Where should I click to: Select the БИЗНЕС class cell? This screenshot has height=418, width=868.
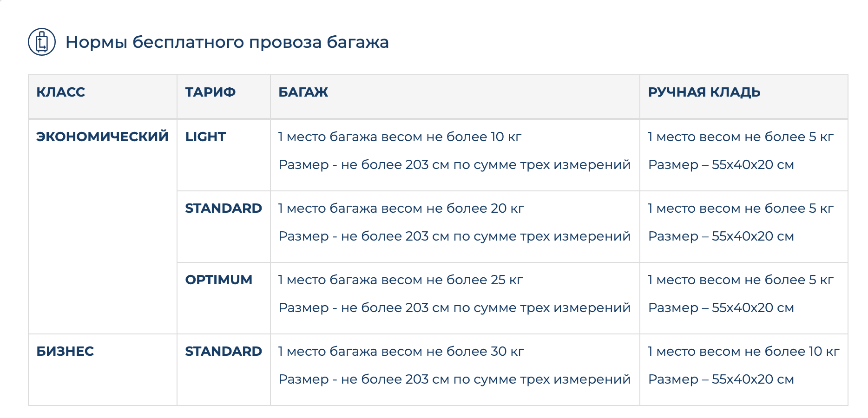point(65,351)
